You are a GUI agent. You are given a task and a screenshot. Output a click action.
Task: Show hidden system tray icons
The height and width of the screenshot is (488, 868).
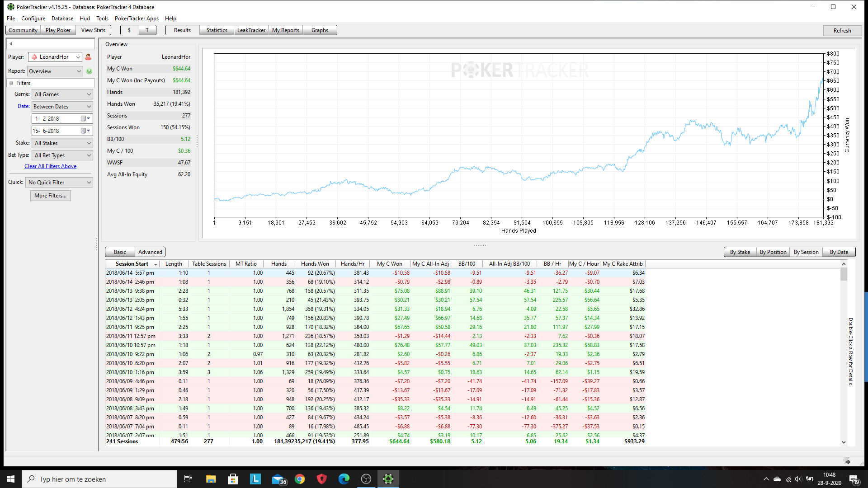(766, 479)
